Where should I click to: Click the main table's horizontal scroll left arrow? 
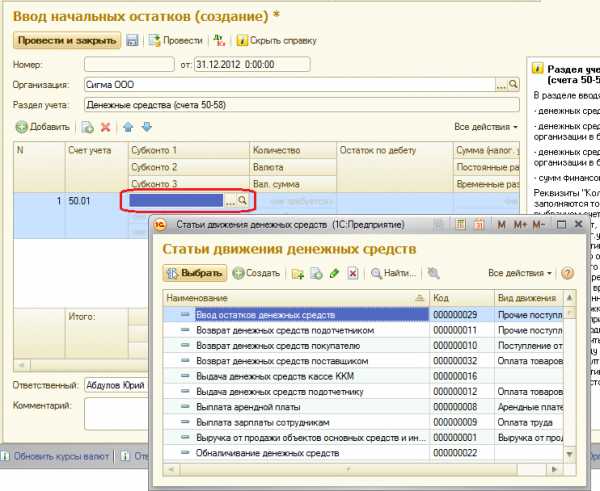[x=22, y=365]
